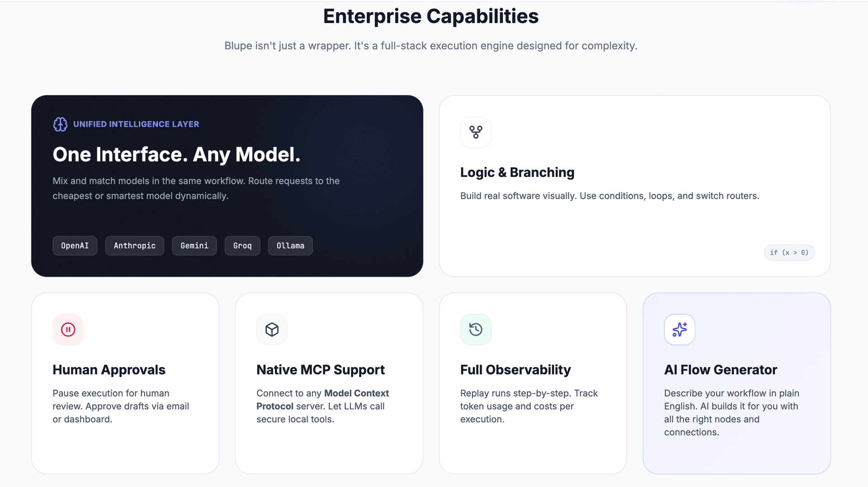Select the branching icon above Logic & Branching

point(476,132)
